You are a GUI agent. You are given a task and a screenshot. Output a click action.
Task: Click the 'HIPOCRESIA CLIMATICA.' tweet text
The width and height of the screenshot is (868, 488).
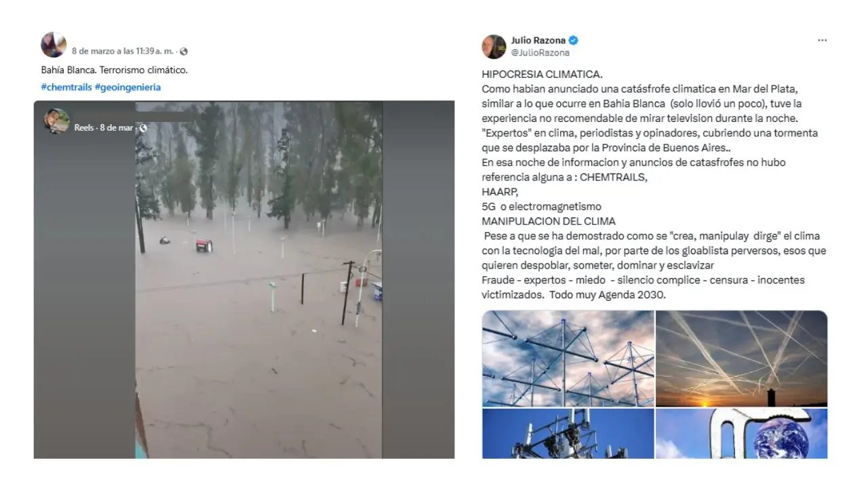tap(542, 74)
